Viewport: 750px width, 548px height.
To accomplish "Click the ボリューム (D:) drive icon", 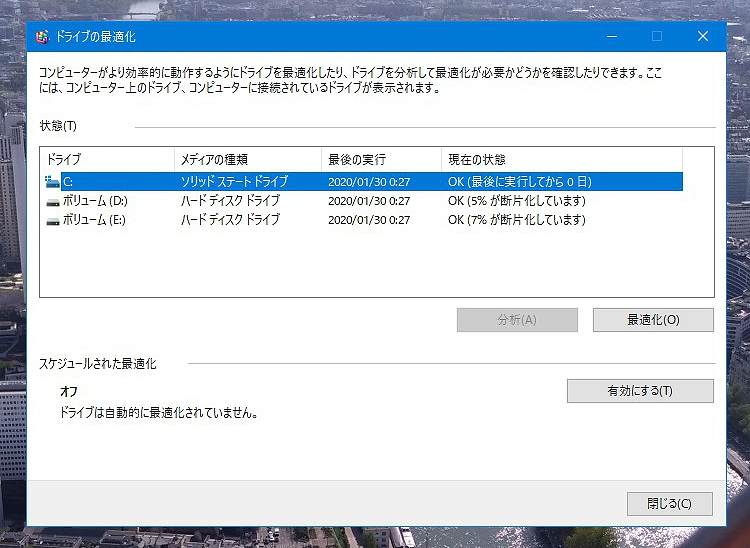I will pyautogui.click(x=53, y=201).
